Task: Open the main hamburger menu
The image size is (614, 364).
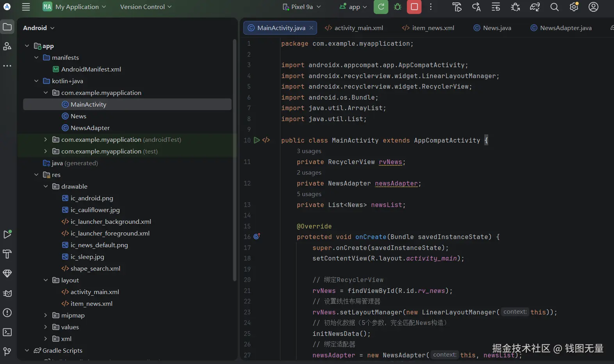Action: coord(26,7)
